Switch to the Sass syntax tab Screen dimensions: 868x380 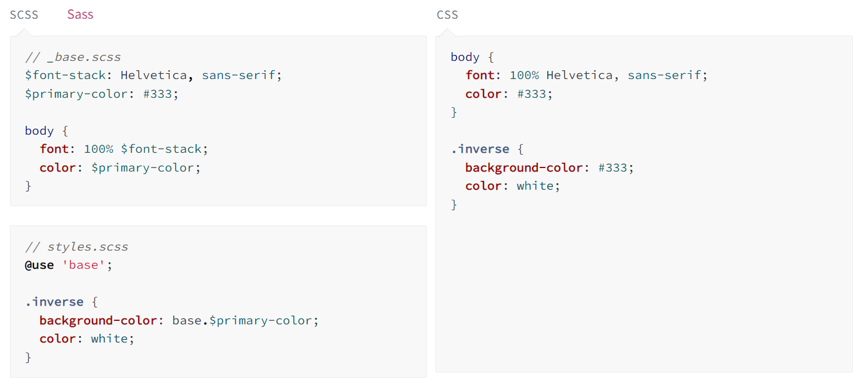80,15
